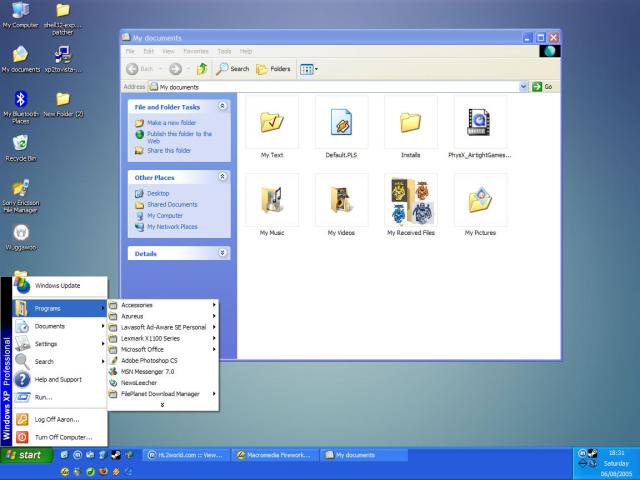Expand the Address bar dropdown
The height and width of the screenshot is (480, 640).
pos(523,87)
